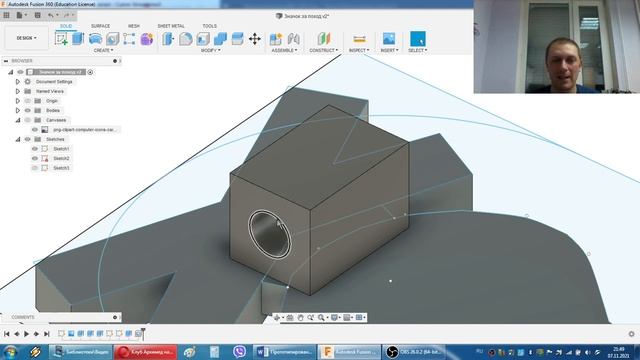Expand the Bodies folder
640x360 pixels.
[18, 111]
